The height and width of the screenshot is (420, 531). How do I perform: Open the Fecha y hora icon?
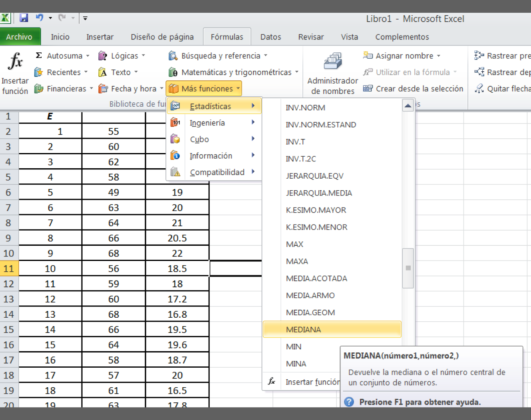(x=103, y=88)
